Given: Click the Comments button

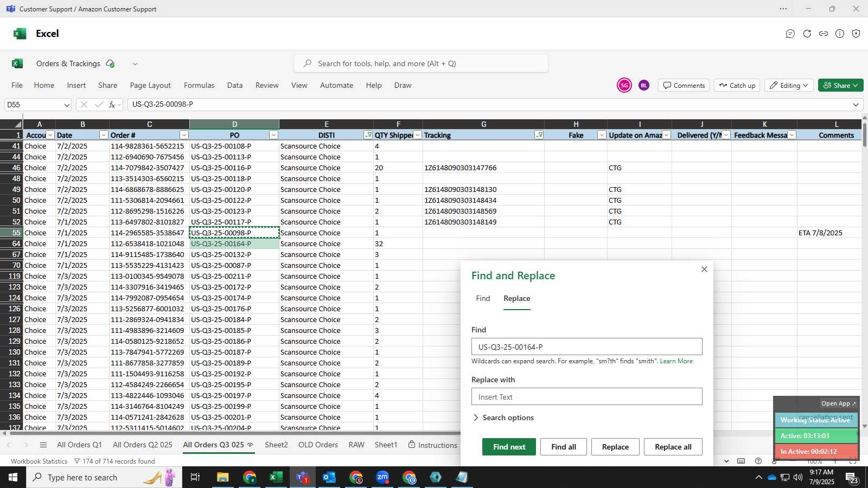Looking at the screenshot, I should 684,85.
